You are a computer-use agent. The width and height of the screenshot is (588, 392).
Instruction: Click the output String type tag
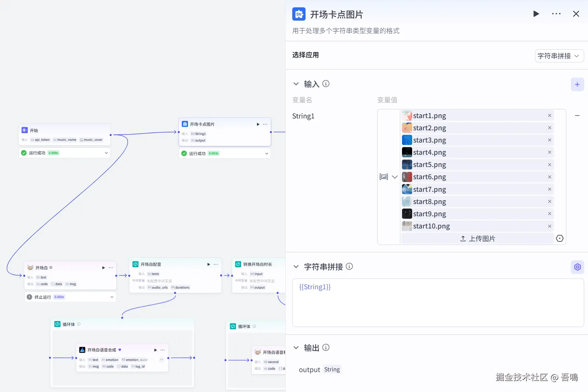tap(332, 370)
